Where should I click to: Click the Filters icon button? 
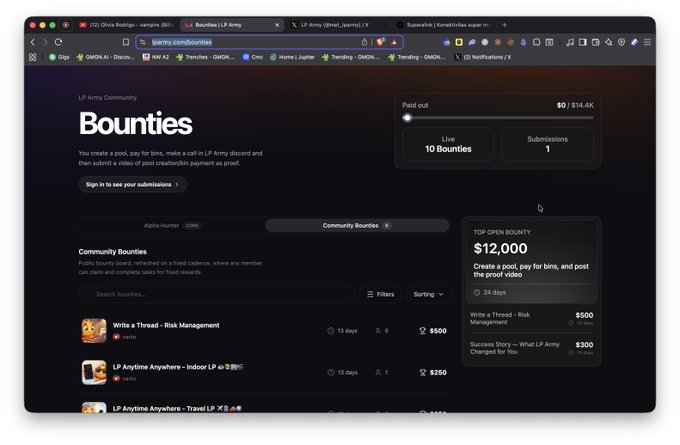[381, 294]
